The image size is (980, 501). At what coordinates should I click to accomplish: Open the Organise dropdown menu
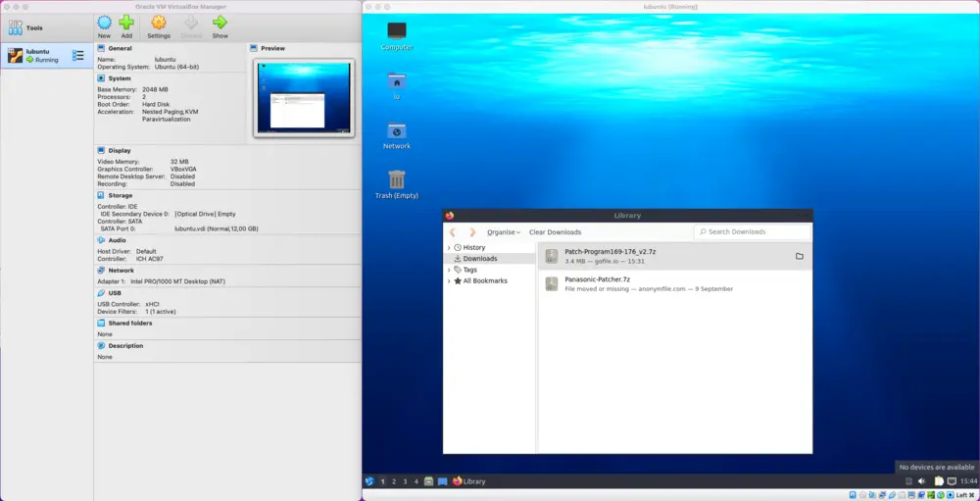click(504, 232)
